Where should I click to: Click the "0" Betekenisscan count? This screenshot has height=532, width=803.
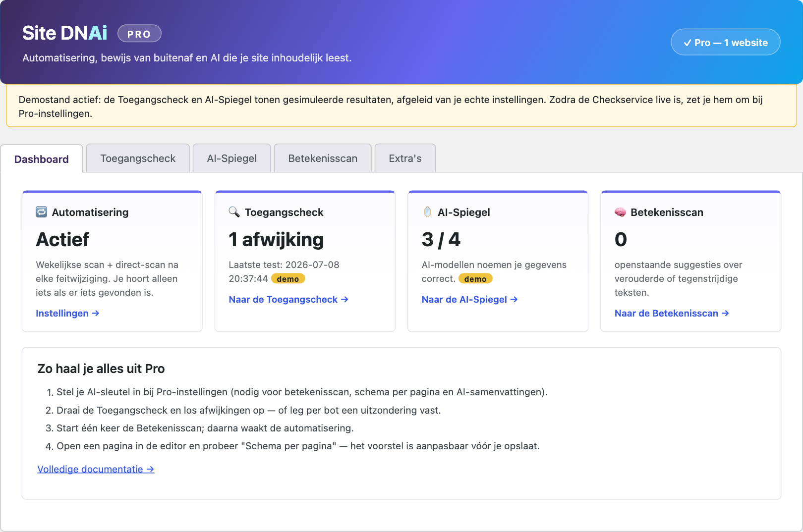coord(621,240)
